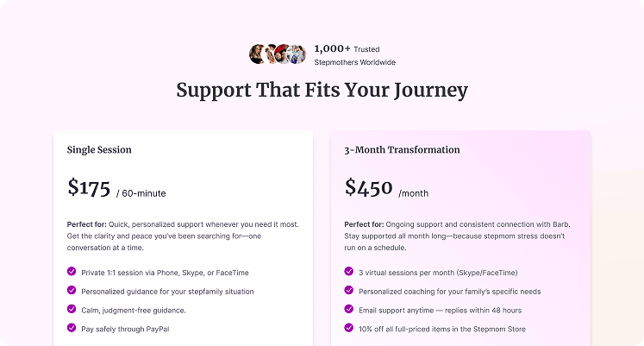
Task: Click the first avatar photo on the left
Action: [x=258, y=54]
